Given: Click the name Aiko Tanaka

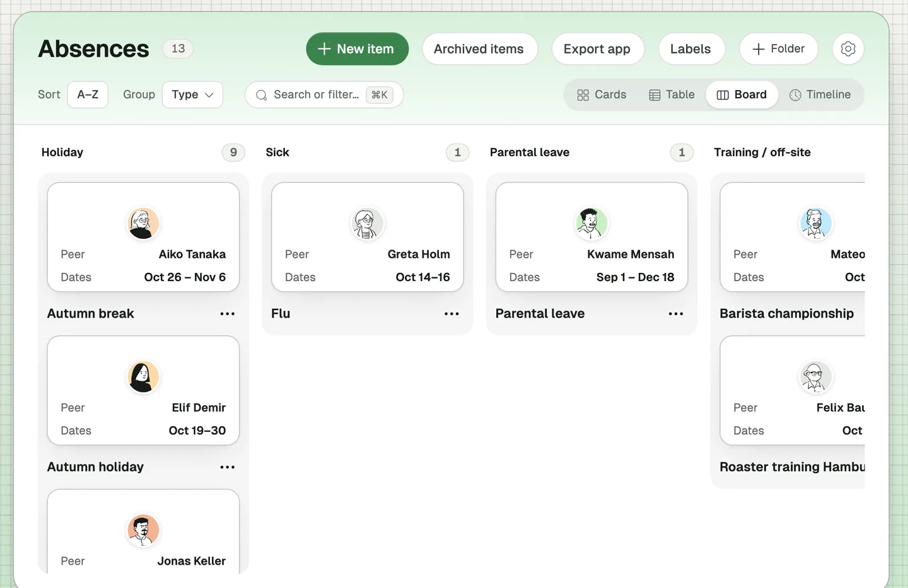Looking at the screenshot, I should [x=192, y=254].
